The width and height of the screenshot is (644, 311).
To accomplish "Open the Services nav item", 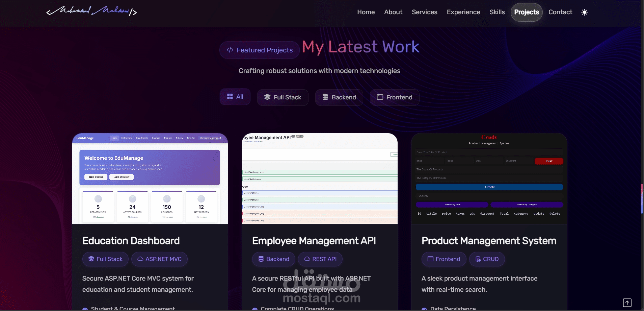I will click(424, 12).
